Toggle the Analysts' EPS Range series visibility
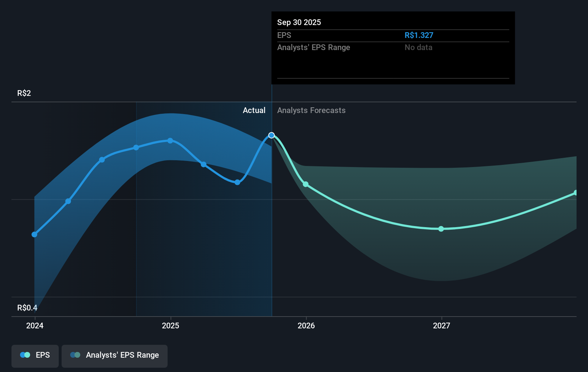 [x=114, y=356]
